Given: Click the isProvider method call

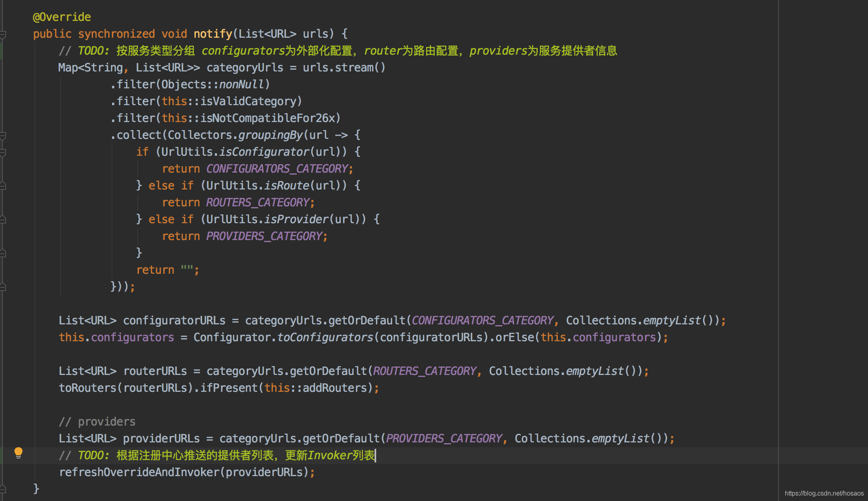Looking at the screenshot, I should point(296,220).
